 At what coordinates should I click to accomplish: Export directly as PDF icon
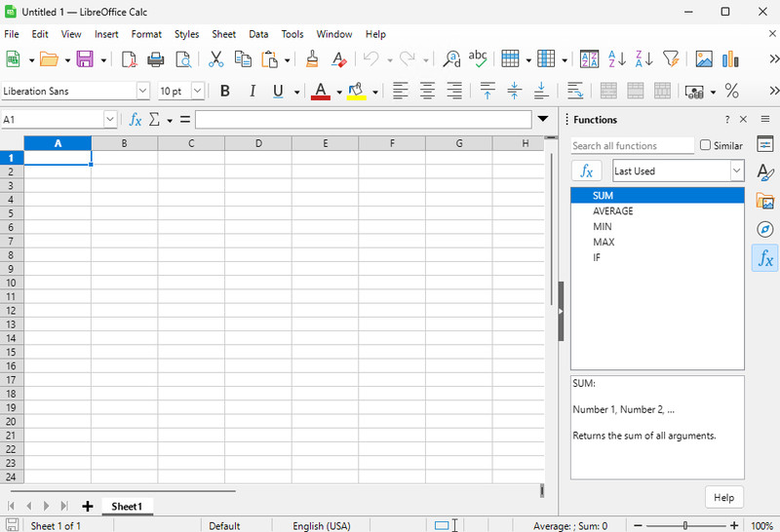129,59
